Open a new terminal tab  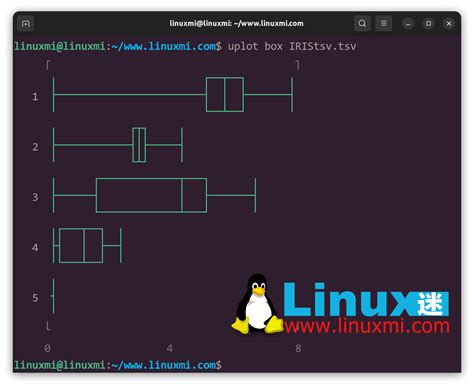[x=26, y=24]
